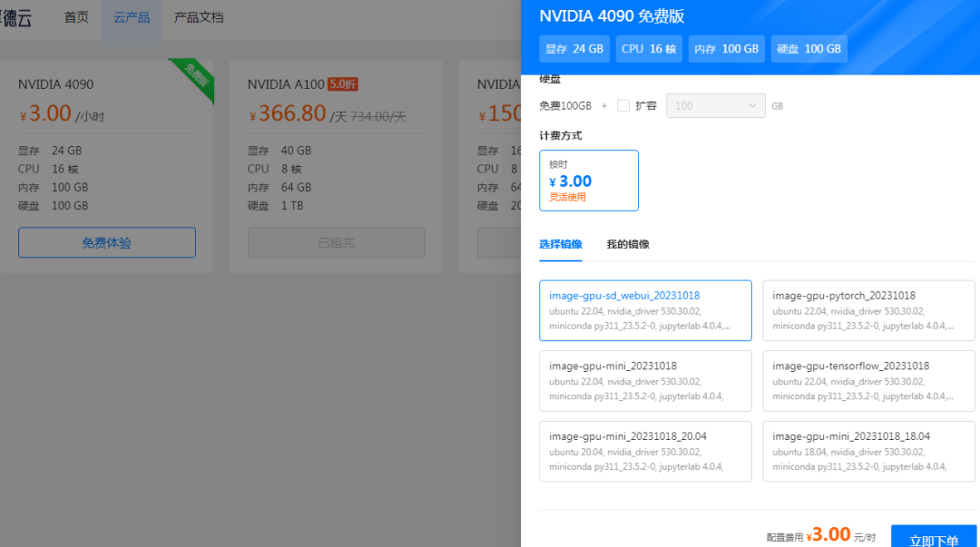This screenshot has width=980, height=547.
Task: Choose the image-gpu-pytorch_20231018 image
Action: (868, 310)
